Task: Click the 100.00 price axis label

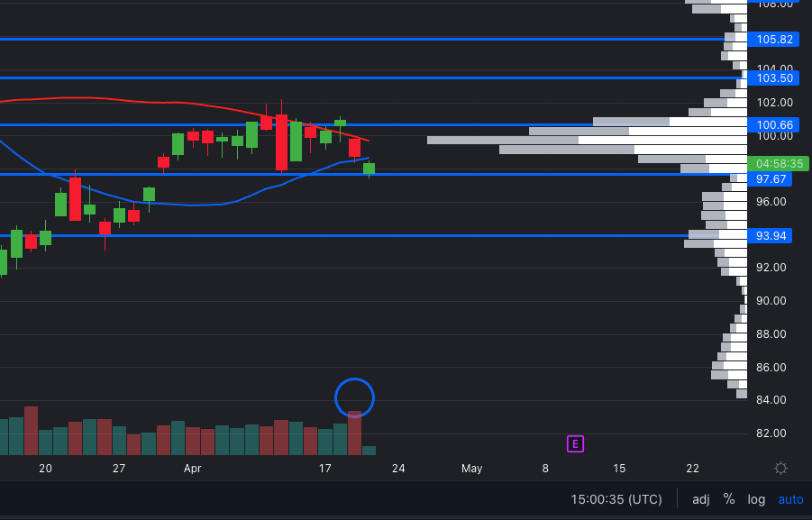Action: tap(775, 136)
